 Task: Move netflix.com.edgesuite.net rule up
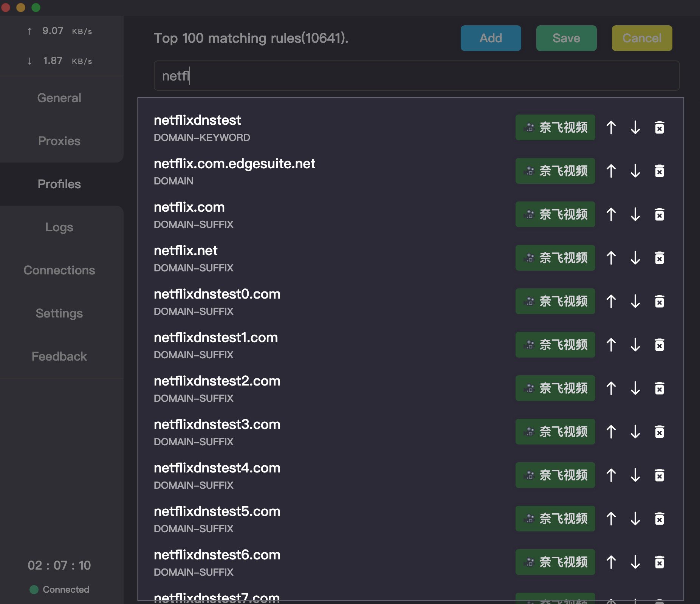[611, 171]
